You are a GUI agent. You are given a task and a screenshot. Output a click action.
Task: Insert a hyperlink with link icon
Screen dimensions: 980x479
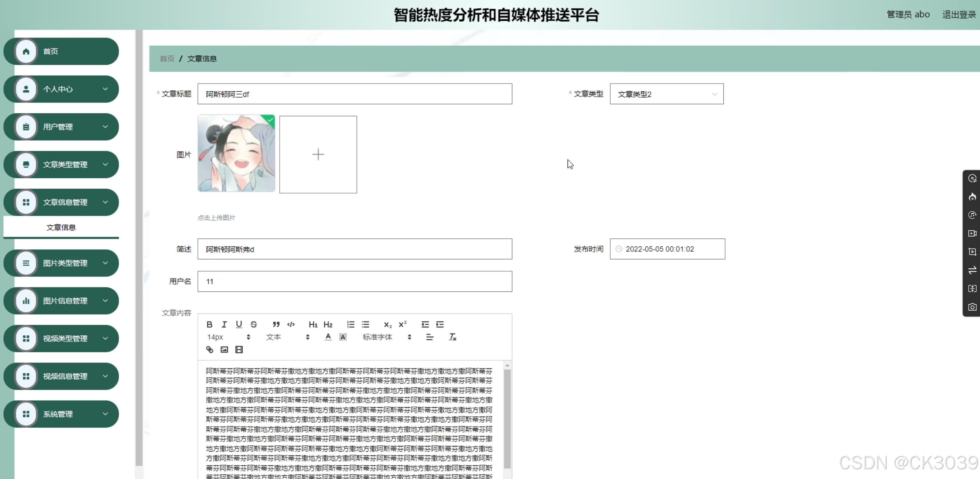[x=210, y=350]
